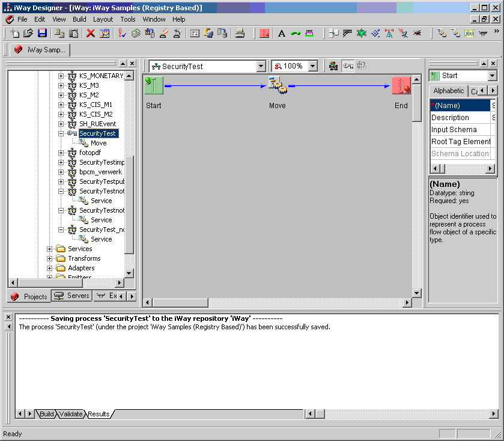Viewport: 504px width, 441px height.
Task: Select the Input Schema property row
Action: tap(462, 130)
